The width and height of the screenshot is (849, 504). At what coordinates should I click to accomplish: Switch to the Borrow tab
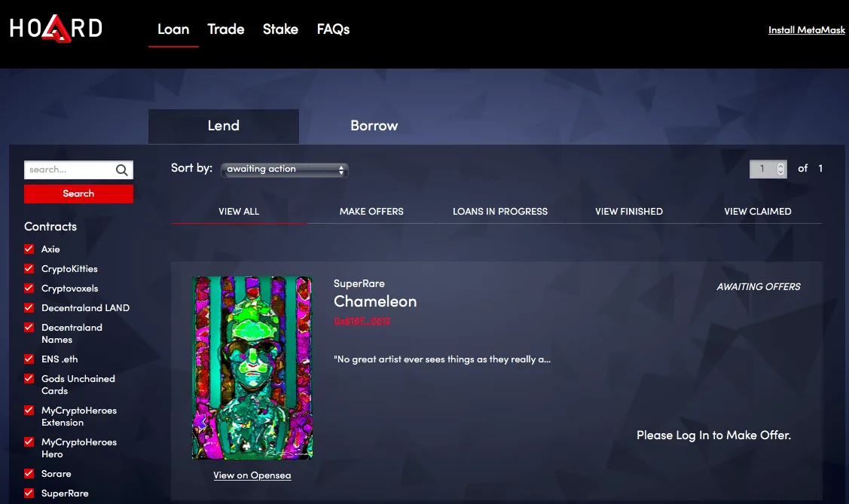374,126
